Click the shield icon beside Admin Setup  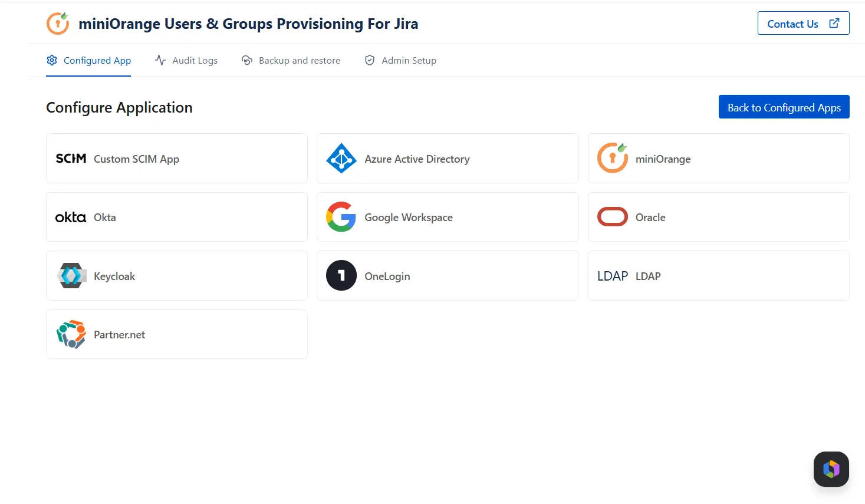pyautogui.click(x=370, y=60)
